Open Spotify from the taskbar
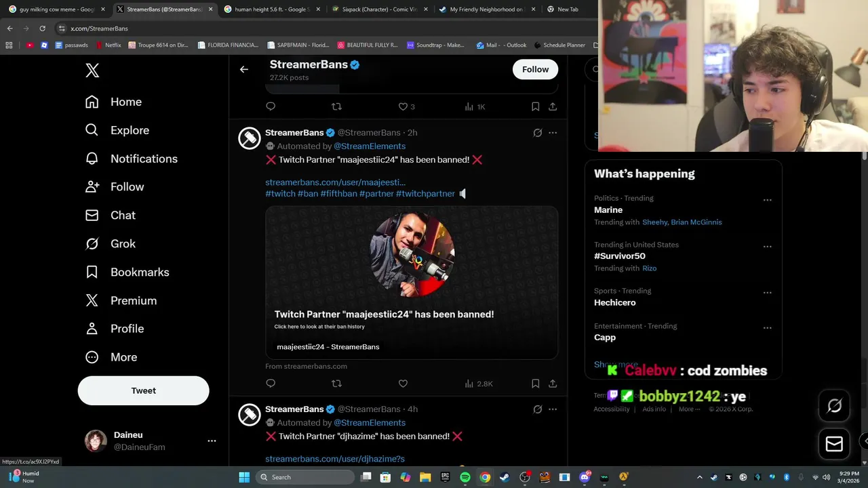Image resolution: width=868 pixels, height=488 pixels. (x=465, y=477)
